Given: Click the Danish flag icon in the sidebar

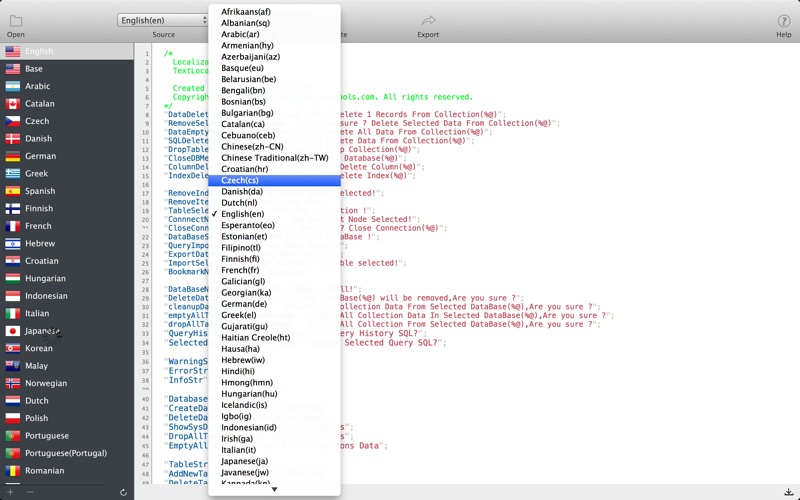Looking at the screenshot, I should coord(13,138).
